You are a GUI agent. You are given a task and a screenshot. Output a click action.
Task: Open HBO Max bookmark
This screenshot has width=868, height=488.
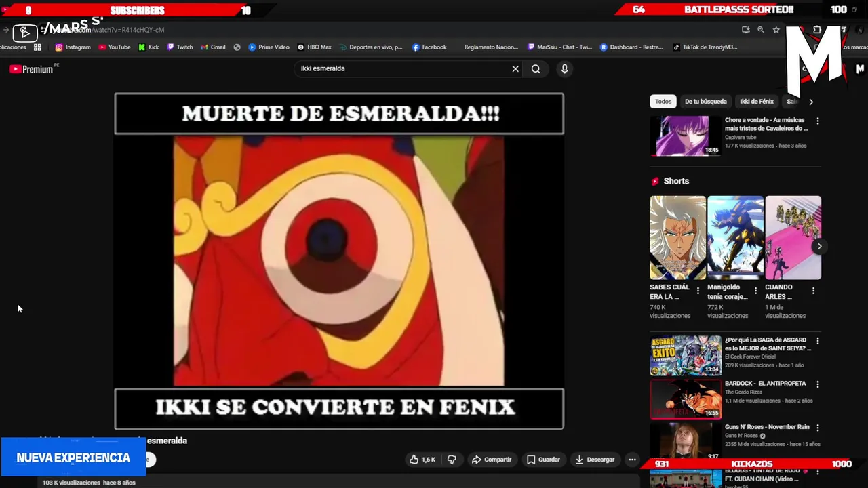point(314,47)
